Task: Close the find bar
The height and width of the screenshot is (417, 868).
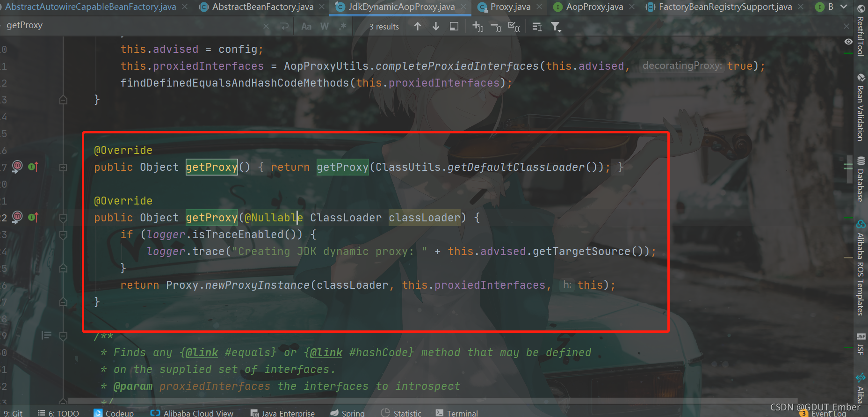Action: coord(846,26)
